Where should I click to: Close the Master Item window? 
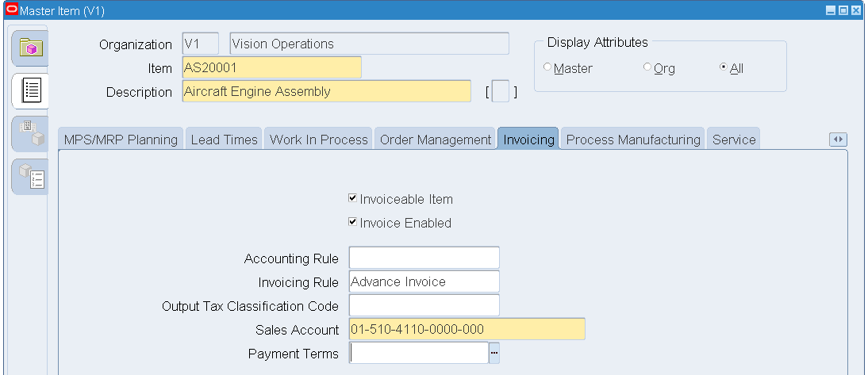pyautogui.click(x=856, y=10)
